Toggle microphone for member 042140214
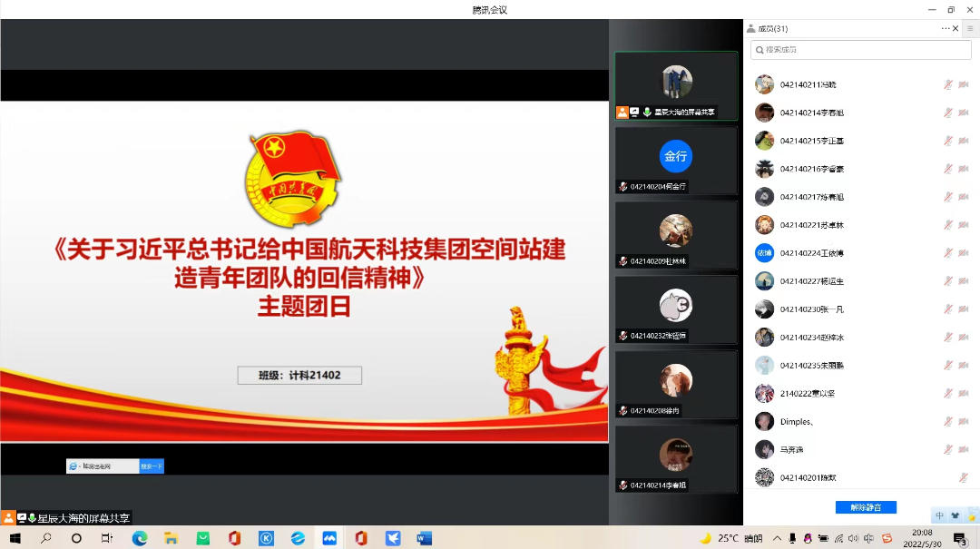The height and width of the screenshot is (549, 980). pos(948,113)
